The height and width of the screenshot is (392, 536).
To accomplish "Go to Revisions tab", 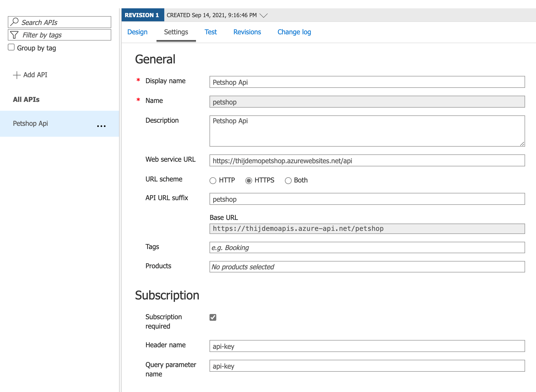I will (247, 32).
